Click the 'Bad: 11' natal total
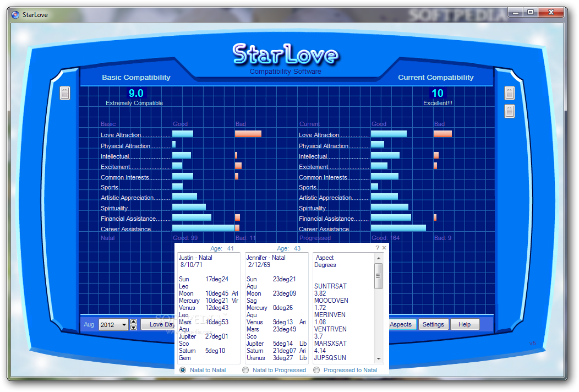Screen dimensions: 579x392 pyautogui.click(x=245, y=238)
